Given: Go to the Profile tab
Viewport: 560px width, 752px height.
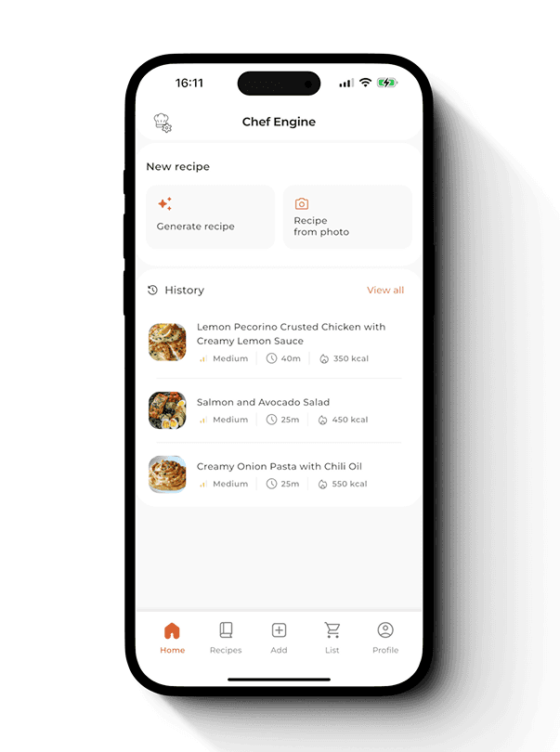Looking at the screenshot, I should 385,638.
